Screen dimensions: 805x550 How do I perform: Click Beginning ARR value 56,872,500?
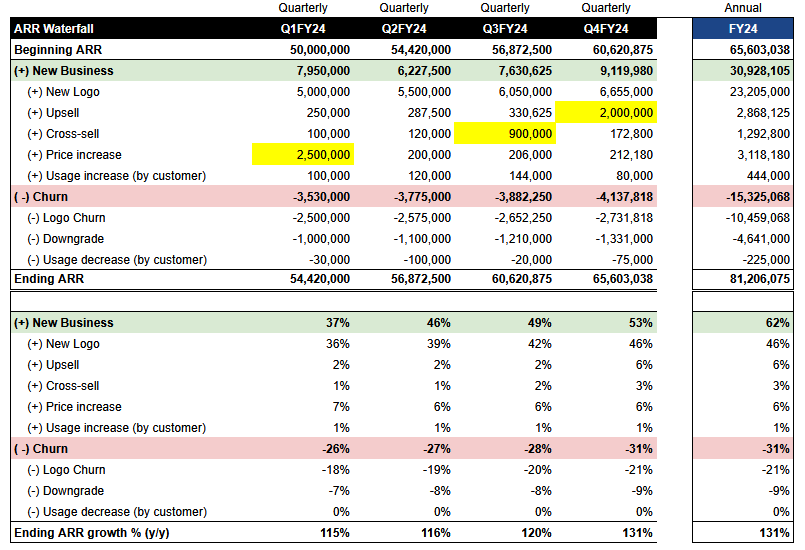tap(522, 50)
